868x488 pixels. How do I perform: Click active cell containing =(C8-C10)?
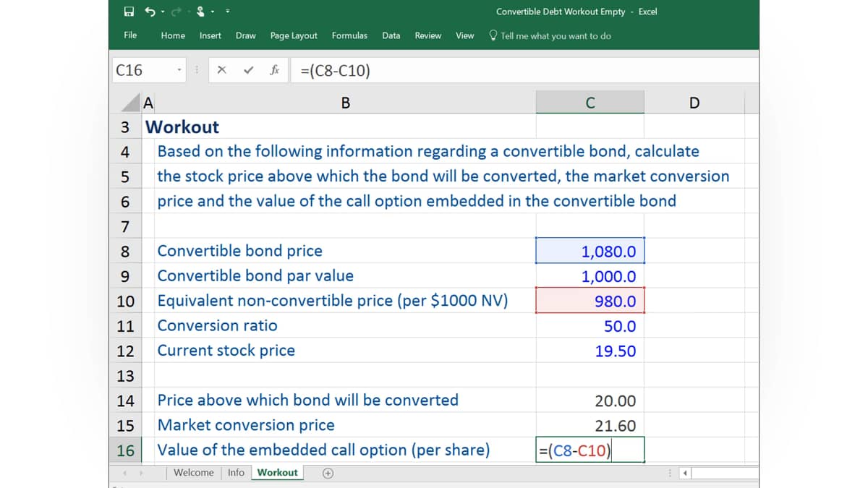click(x=590, y=450)
